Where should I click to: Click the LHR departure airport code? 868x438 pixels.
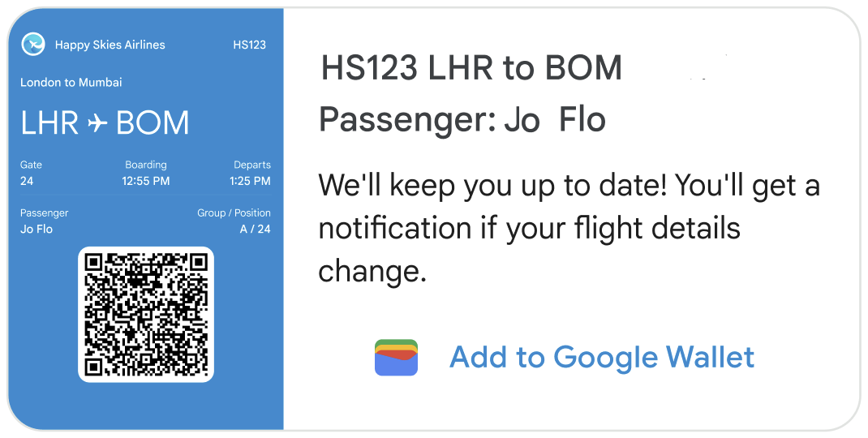pos(49,123)
